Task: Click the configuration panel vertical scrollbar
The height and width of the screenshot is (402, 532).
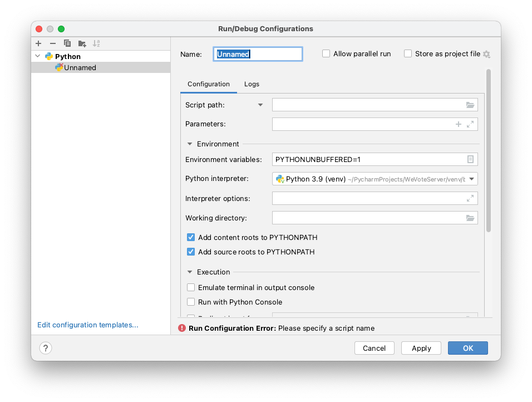Action: point(489,150)
